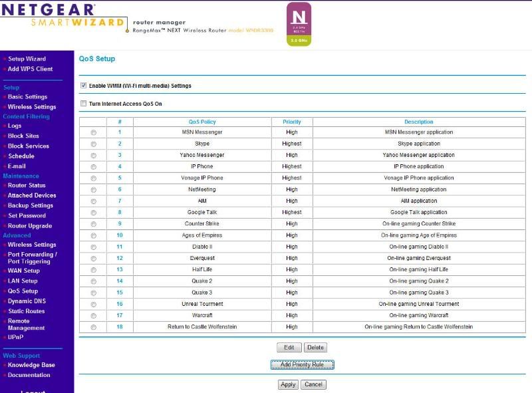Open QoS Setup in sidebar
The image size is (532, 393).
click(x=23, y=291)
